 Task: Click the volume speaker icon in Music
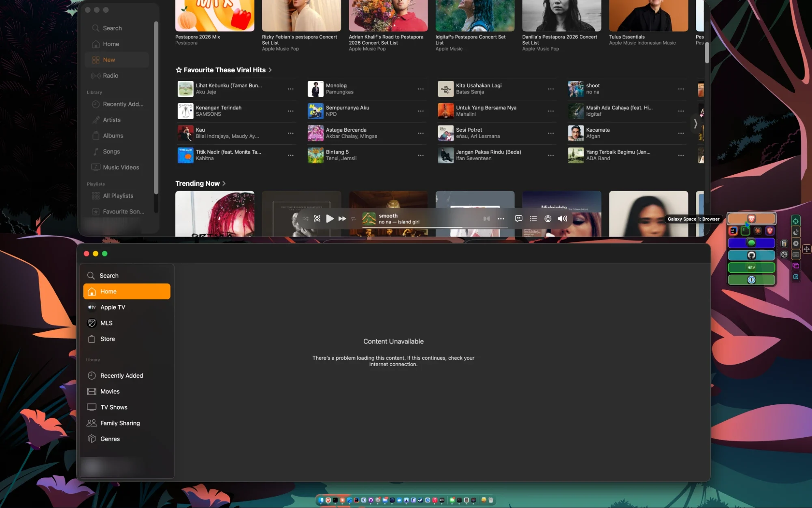coord(562,219)
